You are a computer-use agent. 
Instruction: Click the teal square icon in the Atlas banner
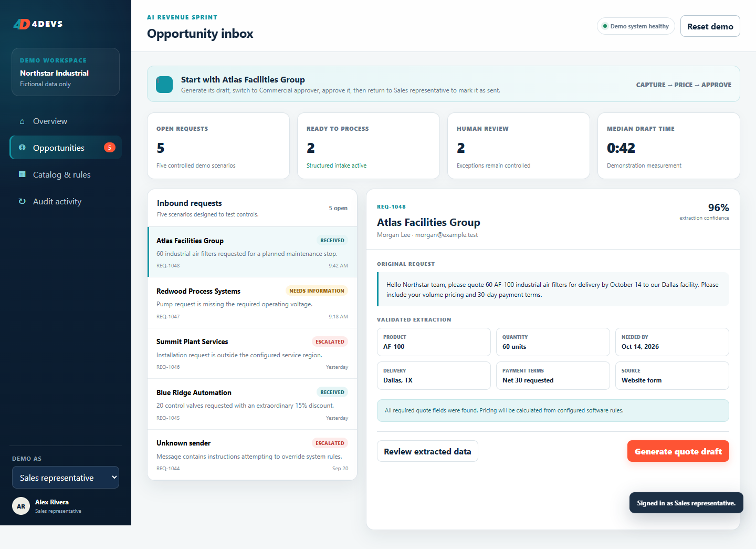164,85
